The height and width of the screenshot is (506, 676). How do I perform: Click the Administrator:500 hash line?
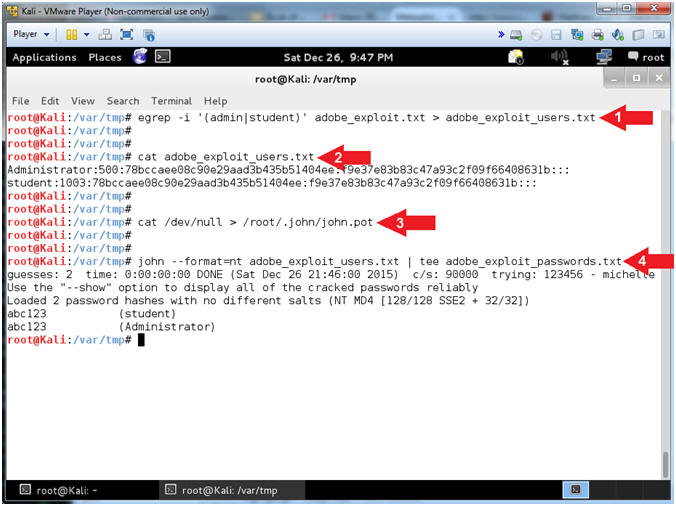click(288, 170)
